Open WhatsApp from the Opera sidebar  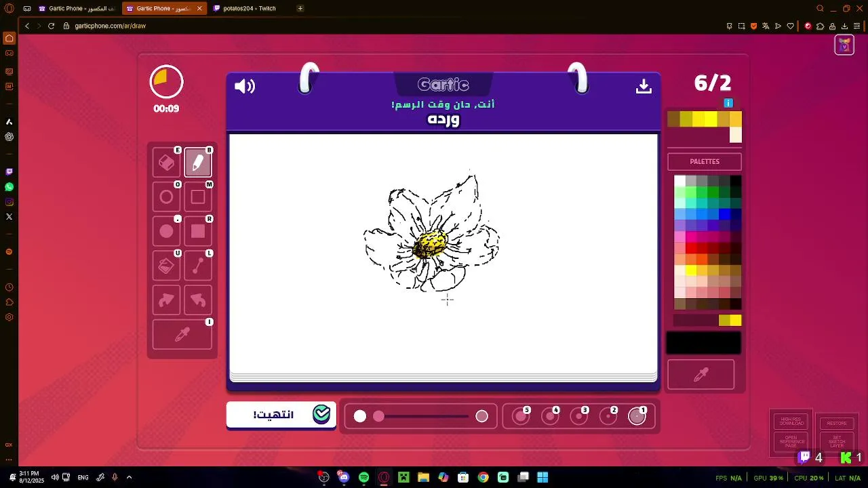click(x=9, y=187)
